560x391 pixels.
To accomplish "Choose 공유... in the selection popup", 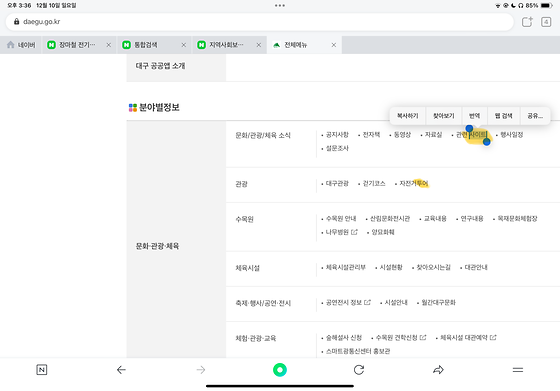I will click(535, 116).
